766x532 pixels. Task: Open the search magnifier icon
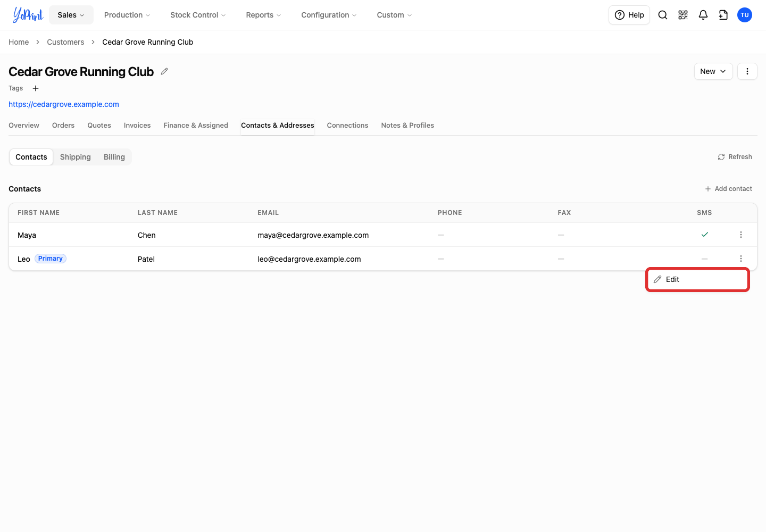[663, 15]
